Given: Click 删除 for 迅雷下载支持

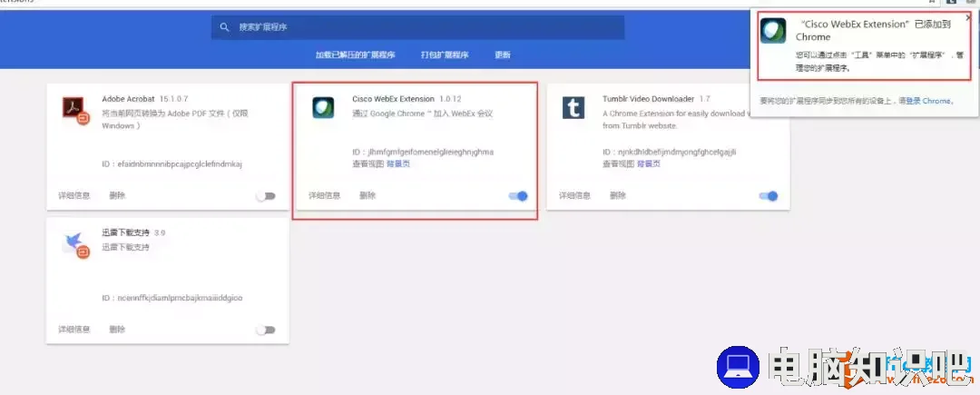Looking at the screenshot, I should [117, 330].
